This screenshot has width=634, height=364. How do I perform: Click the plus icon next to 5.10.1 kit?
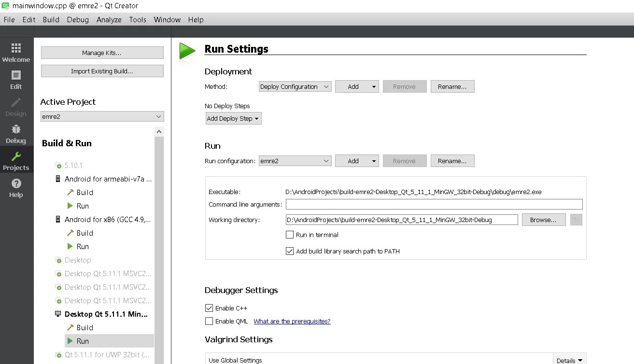(59, 166)
